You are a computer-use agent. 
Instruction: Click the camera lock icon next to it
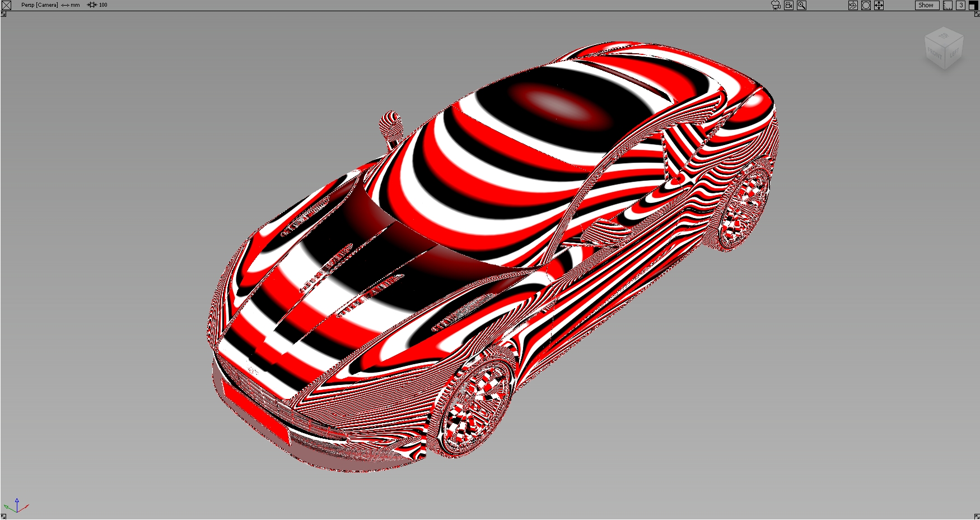[788, 5]
